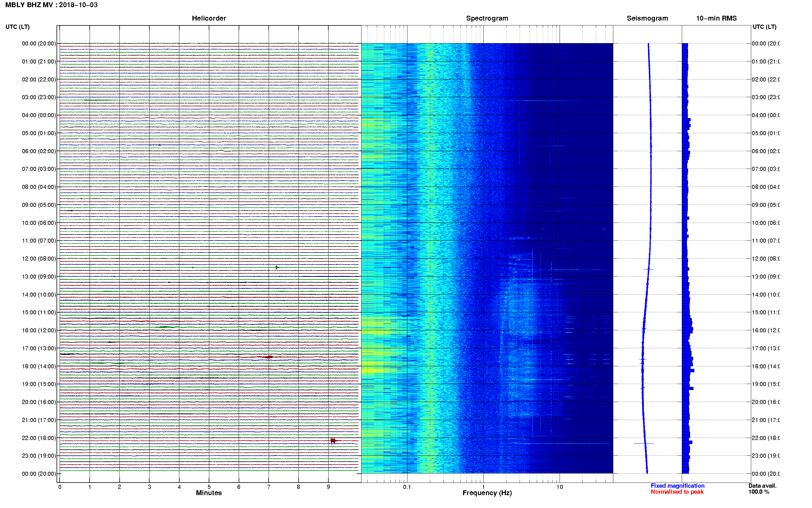812x508 pixels.
Task: Click the '08:00 (04:00)' left time label
Action: (39, 187)
